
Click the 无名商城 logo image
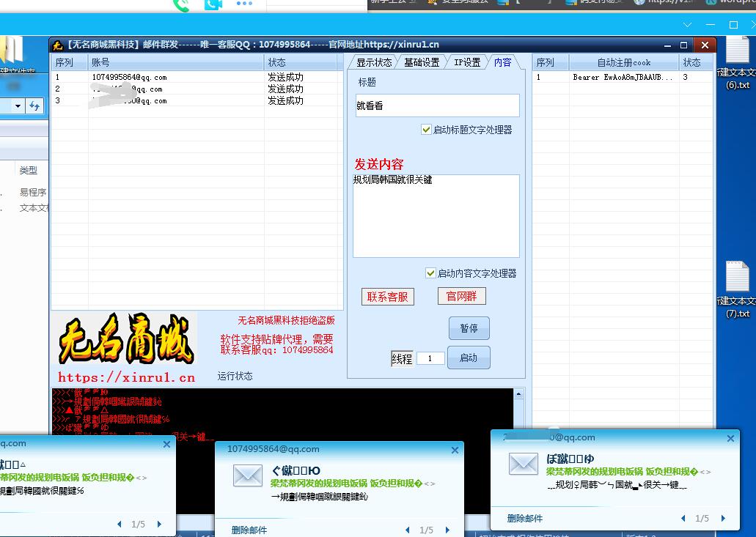click(126, 338)
